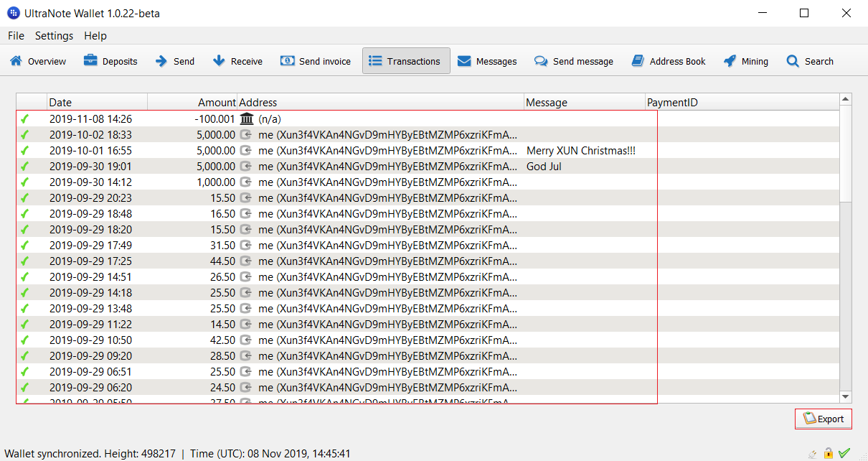Switch to the Receive page
This screenshot has height=461, width=868.
pyautogui.click(x=238, y=61)
